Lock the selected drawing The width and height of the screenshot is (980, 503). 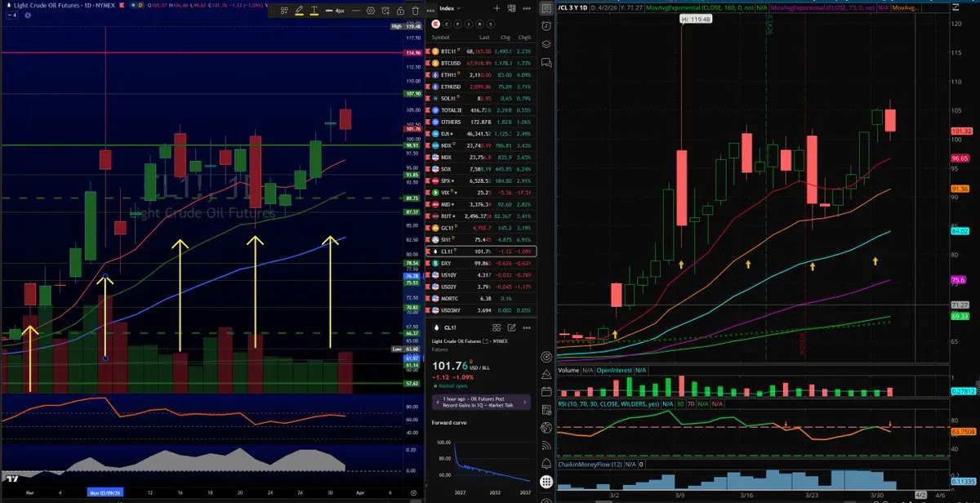coord(400,11)
